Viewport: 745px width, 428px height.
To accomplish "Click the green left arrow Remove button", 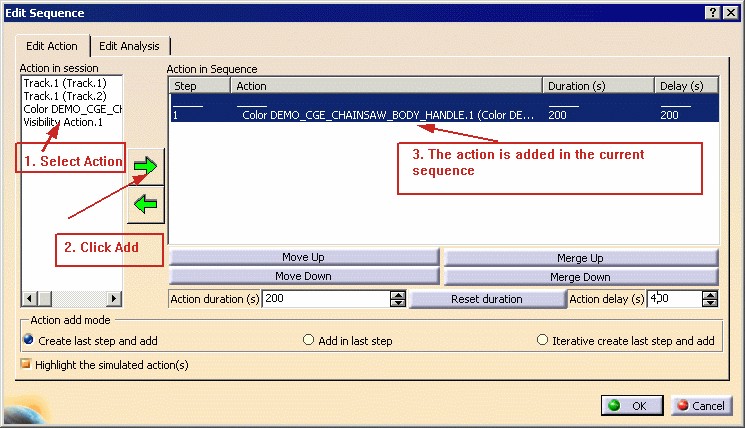I will (146, 204).
